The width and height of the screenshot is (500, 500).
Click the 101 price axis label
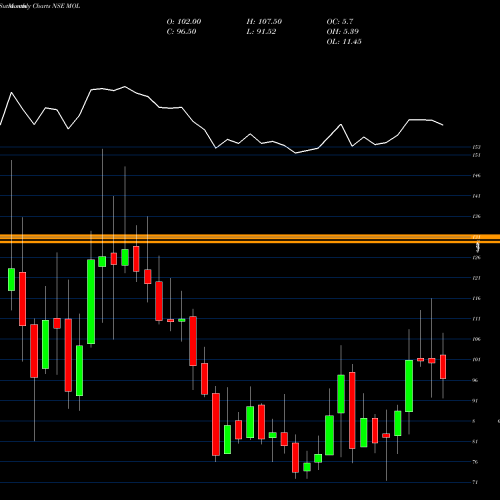point(476,360)
